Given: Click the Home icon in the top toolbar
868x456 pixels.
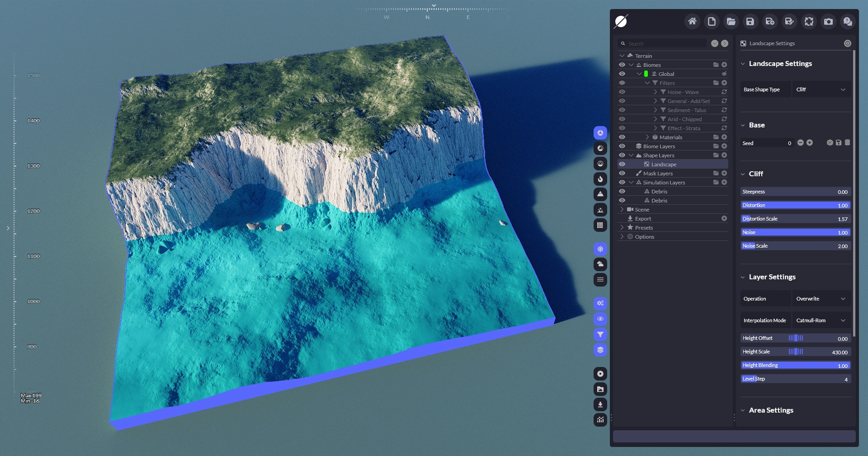Looking at the screenshot, I should pos(692,21).
